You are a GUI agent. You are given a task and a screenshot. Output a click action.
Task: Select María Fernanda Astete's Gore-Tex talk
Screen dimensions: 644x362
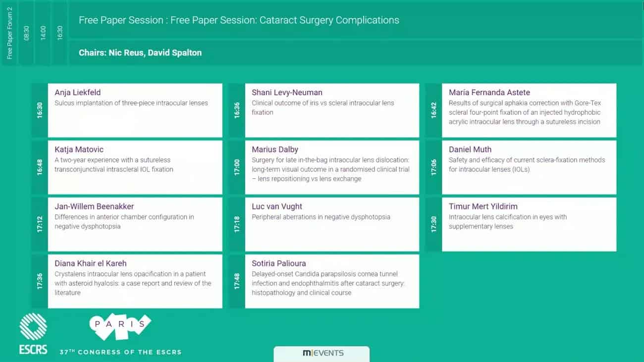pos(521,110)
